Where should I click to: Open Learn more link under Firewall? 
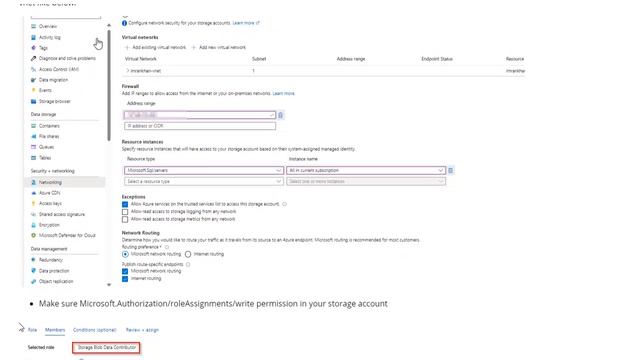283,93
